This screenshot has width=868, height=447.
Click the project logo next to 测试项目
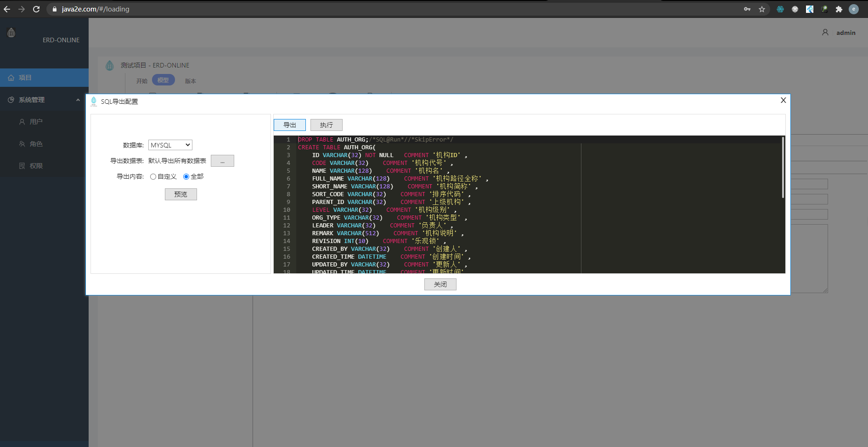pyautogui.click(x=109, y=65)
